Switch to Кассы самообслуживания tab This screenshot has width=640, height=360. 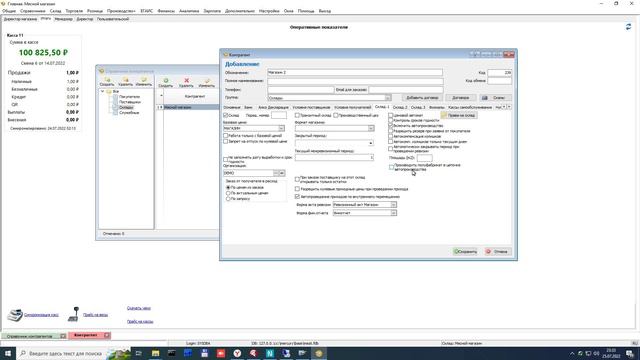(470, 107)
